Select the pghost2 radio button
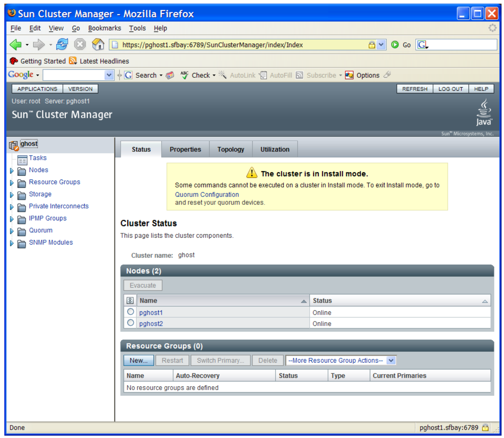504x438 pixels. [130, 323]
